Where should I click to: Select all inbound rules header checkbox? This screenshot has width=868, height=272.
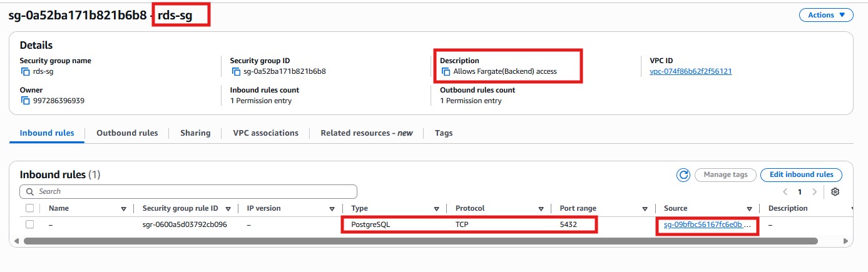pos(29,208)
